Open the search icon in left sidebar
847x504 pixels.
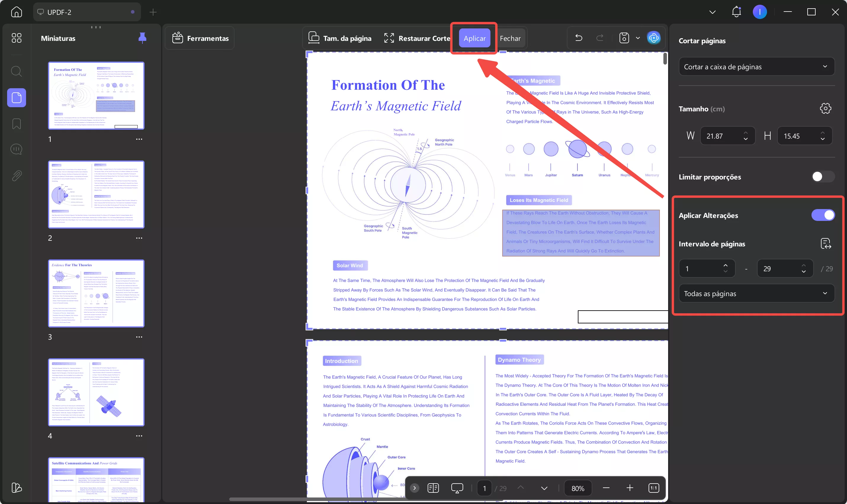tap(16, 71)
